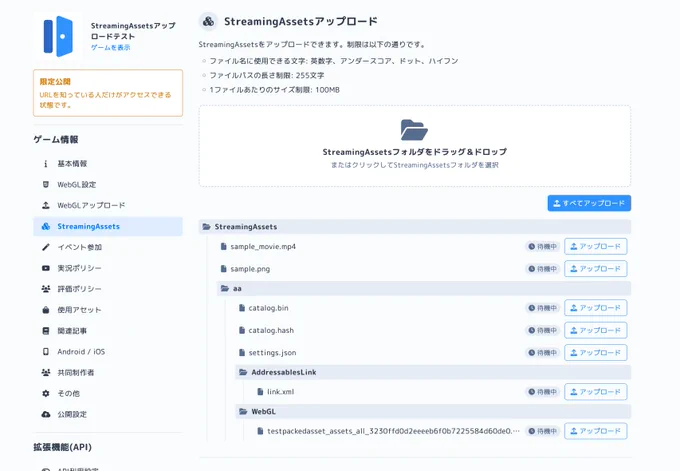The height and width of the screenshot is (471, 680).
Task: Open the 関連記事 sidebar item
Action: point(108,330)
